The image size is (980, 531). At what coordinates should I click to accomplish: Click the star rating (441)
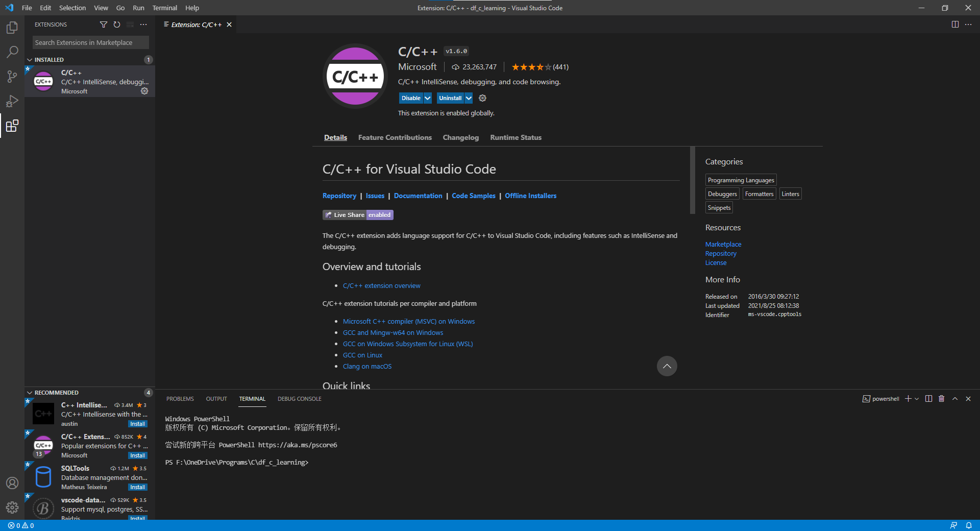click(540, 67)
